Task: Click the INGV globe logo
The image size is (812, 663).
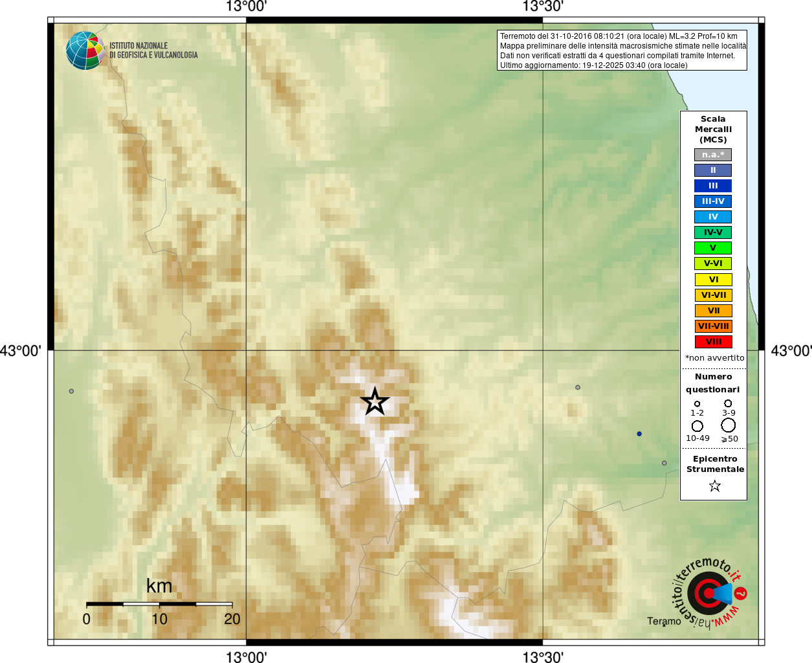Action: [x=85, y=51]
